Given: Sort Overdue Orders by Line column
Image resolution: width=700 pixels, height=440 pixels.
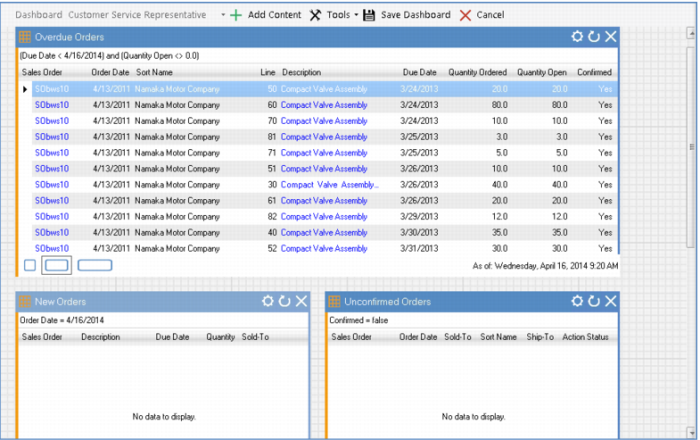Looking at the screenshot, I should 268,72.
